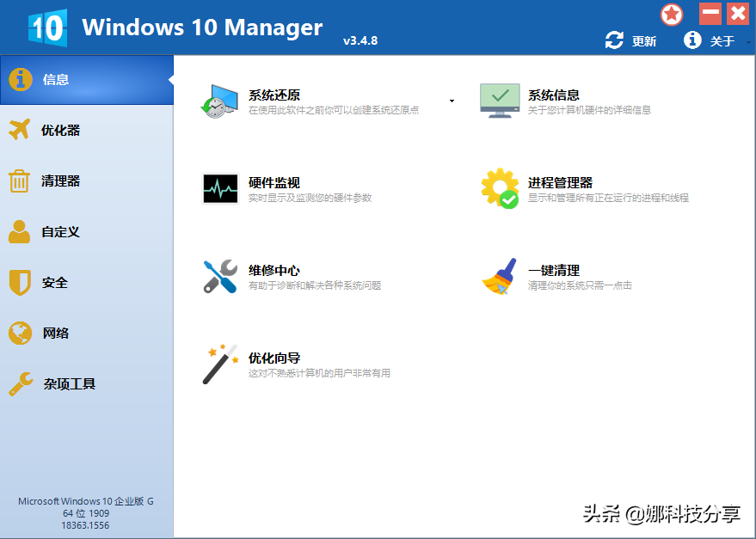The height and width of the screenshot is (539, 756).
Task: Minimize the Windows 10 Manager window
Action: pos(710,14)
